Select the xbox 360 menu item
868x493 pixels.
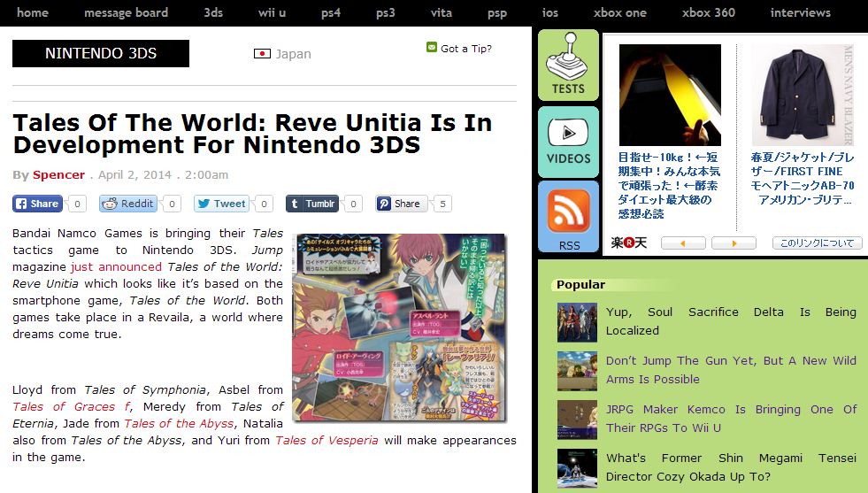coord(709,12)
